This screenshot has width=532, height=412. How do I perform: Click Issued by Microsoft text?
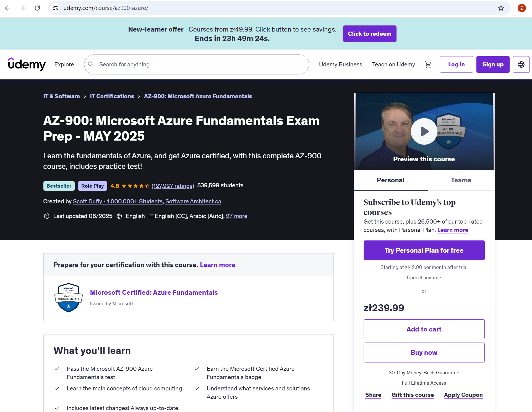tap(111, 304)
